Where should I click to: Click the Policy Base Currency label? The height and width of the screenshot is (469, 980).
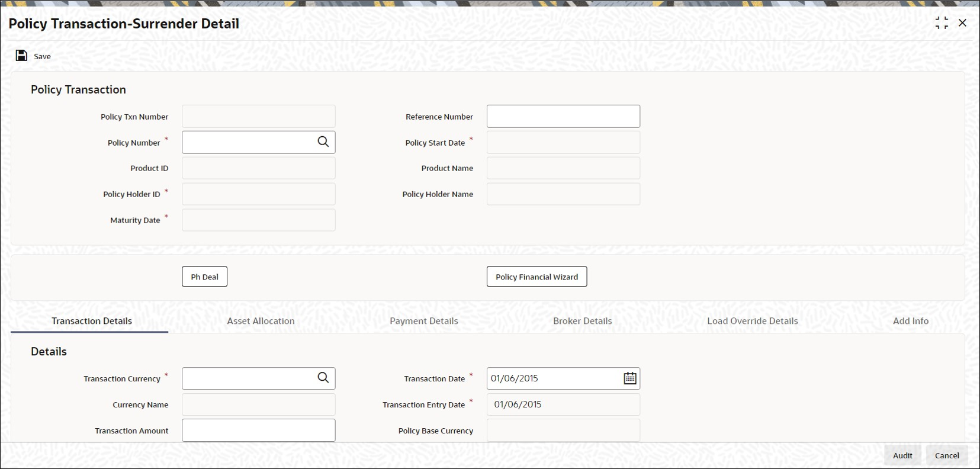point(436,431)
